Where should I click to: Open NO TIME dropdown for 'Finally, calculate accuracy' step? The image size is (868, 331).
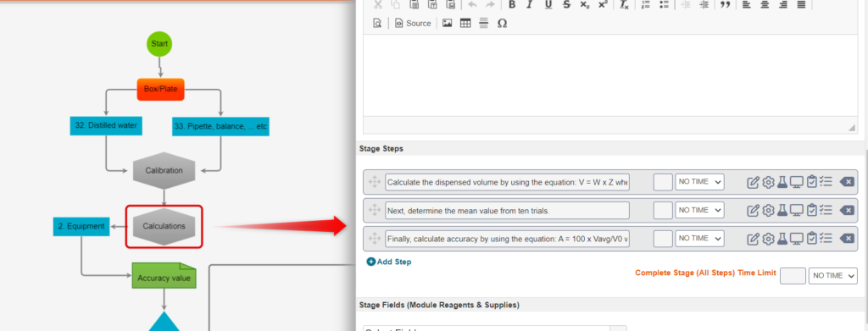699,239
